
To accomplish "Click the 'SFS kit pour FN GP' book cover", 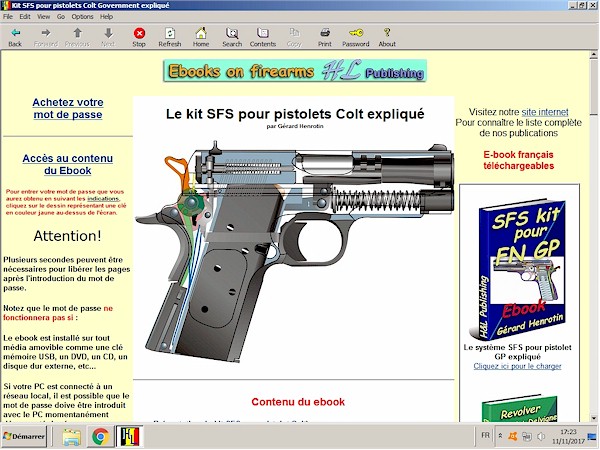I will (x=517, y=269).
